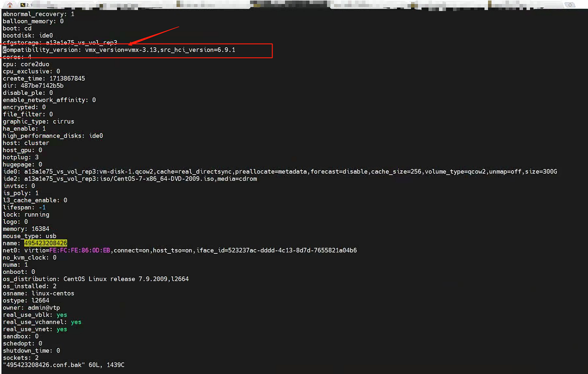Screen dimensions: 588x374
Task: Click the line 'cpu: core2duo'
Action: (26, 64)
